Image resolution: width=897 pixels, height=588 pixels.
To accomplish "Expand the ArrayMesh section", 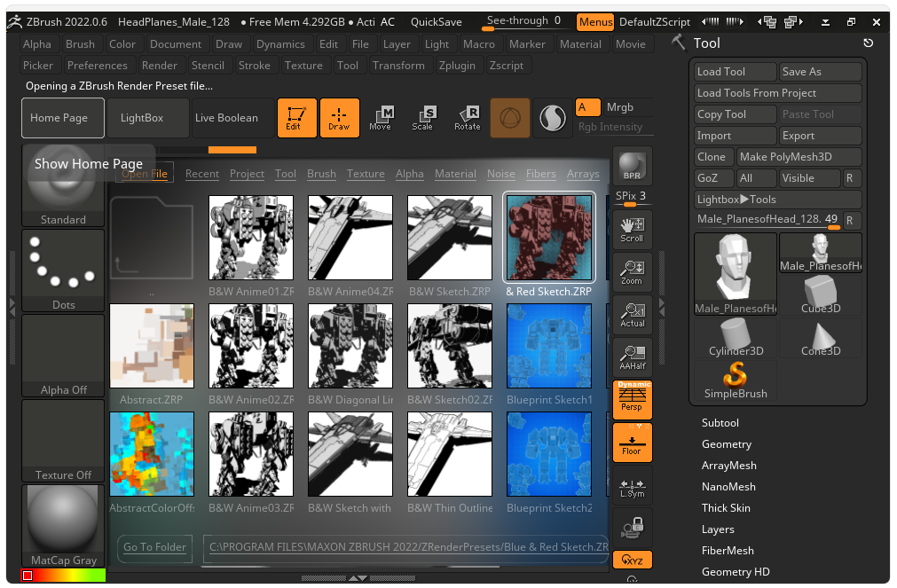I will coord(728,466).
